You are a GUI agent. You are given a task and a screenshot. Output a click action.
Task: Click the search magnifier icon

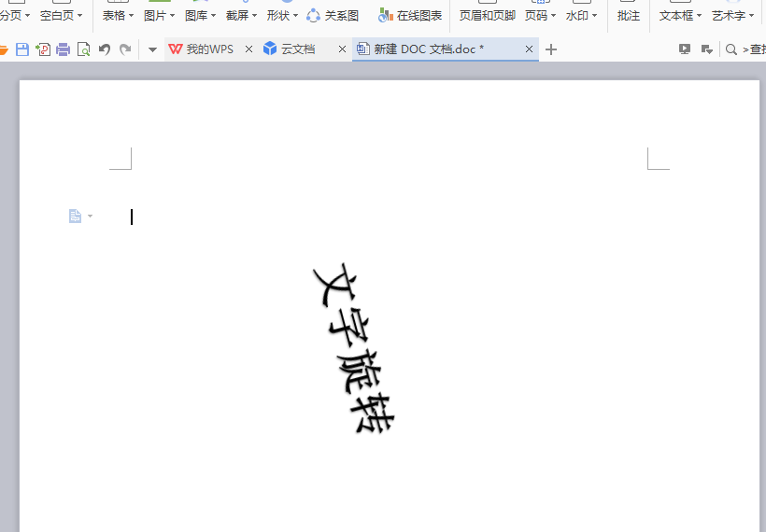click(731, 49)
